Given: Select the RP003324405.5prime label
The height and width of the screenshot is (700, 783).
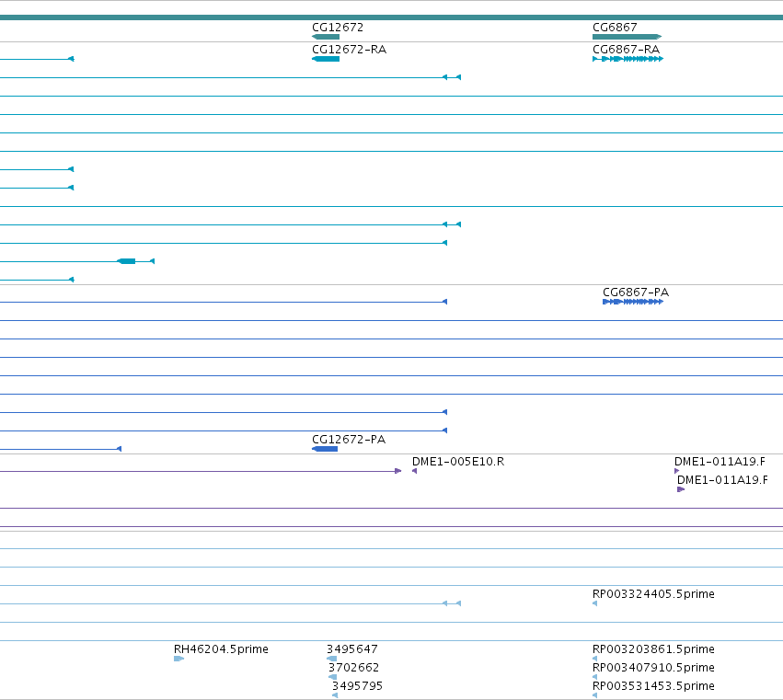Looking at the screenshot, I should (x=653, y=593).
